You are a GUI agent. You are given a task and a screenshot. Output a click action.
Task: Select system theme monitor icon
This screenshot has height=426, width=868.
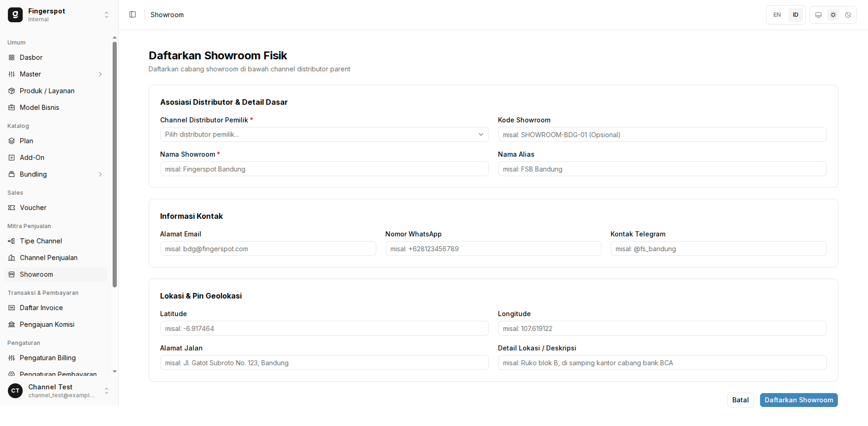click(818, 15)
